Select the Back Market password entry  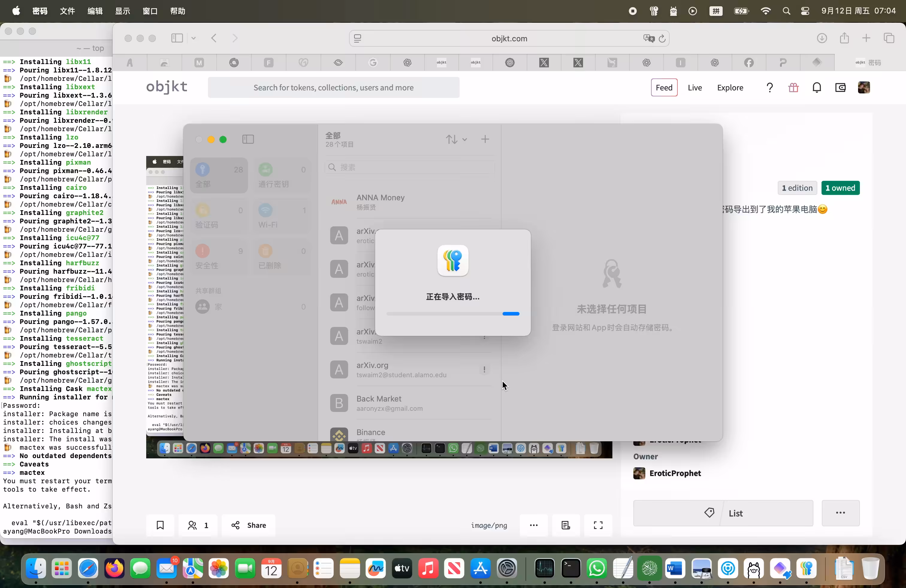click(x=409, y=403)
